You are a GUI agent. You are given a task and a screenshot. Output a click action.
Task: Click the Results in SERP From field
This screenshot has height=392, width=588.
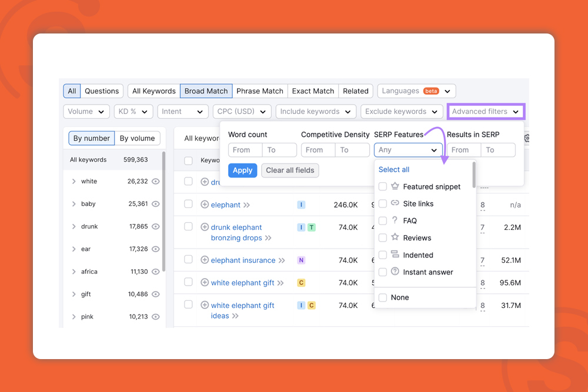pyautogui.click(x=464, y=150)
